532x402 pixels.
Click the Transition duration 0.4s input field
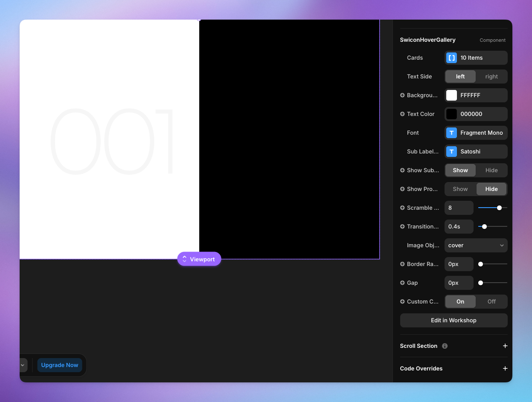coord(459,227)
